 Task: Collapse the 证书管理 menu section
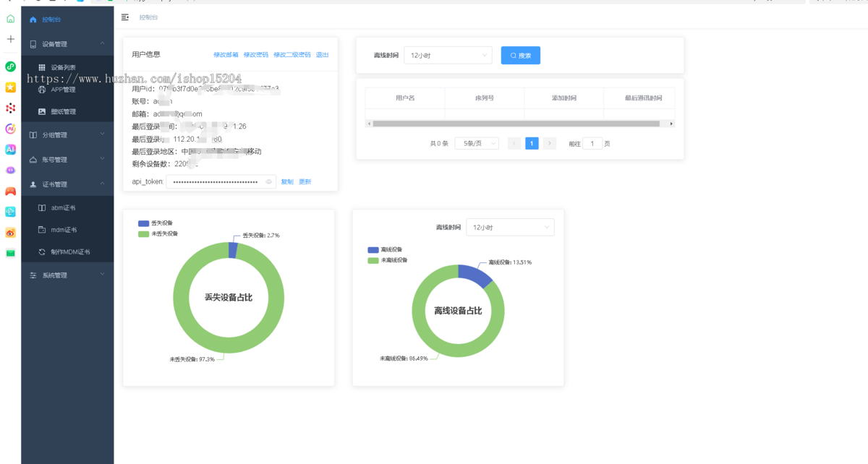point(67,184)
